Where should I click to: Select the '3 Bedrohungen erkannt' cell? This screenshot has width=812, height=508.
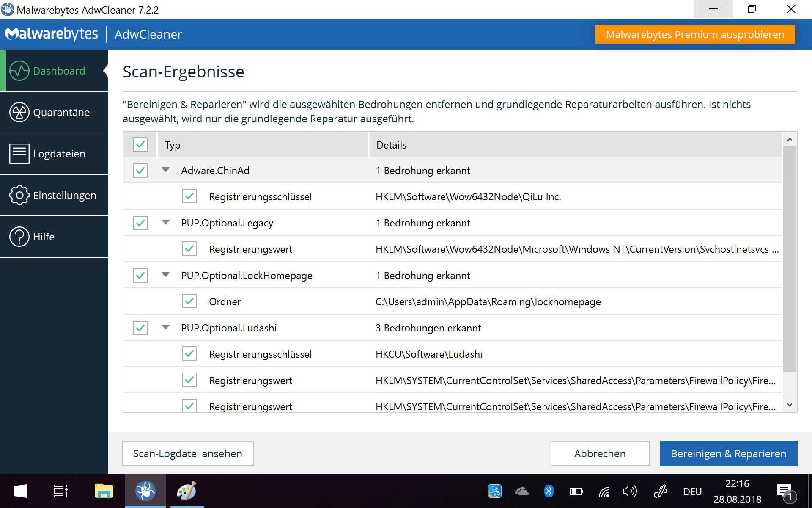pos(428,328)
